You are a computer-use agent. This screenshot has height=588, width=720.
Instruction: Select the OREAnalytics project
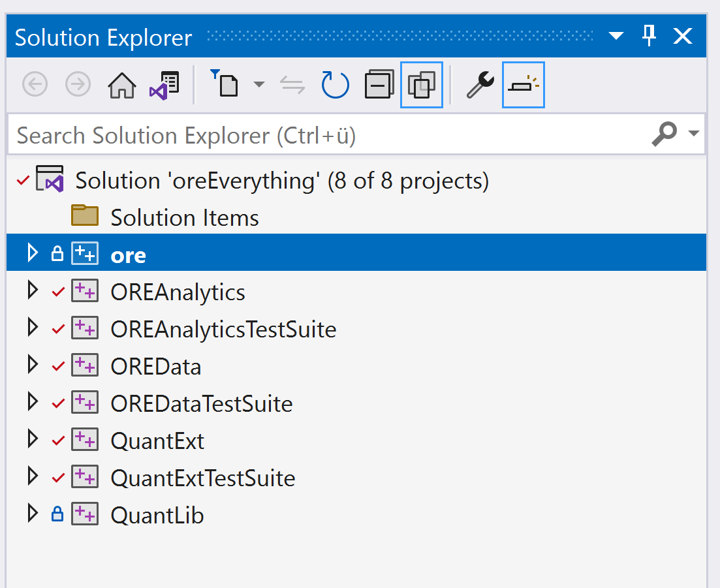click(178, 292)
